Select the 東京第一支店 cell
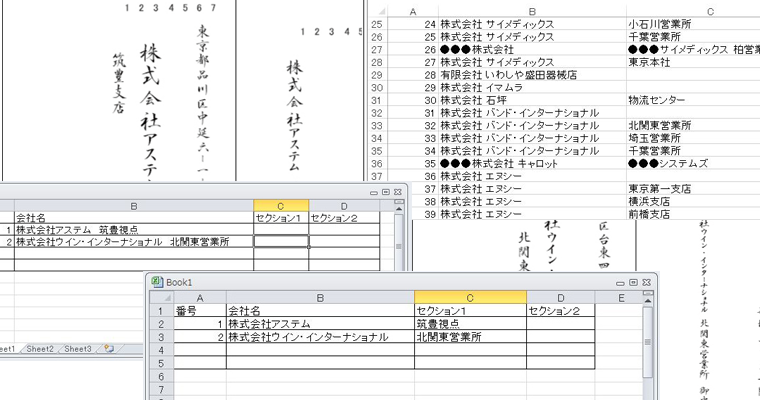The image size is (760, 400). pyautogui.click(x=693, y=189)
